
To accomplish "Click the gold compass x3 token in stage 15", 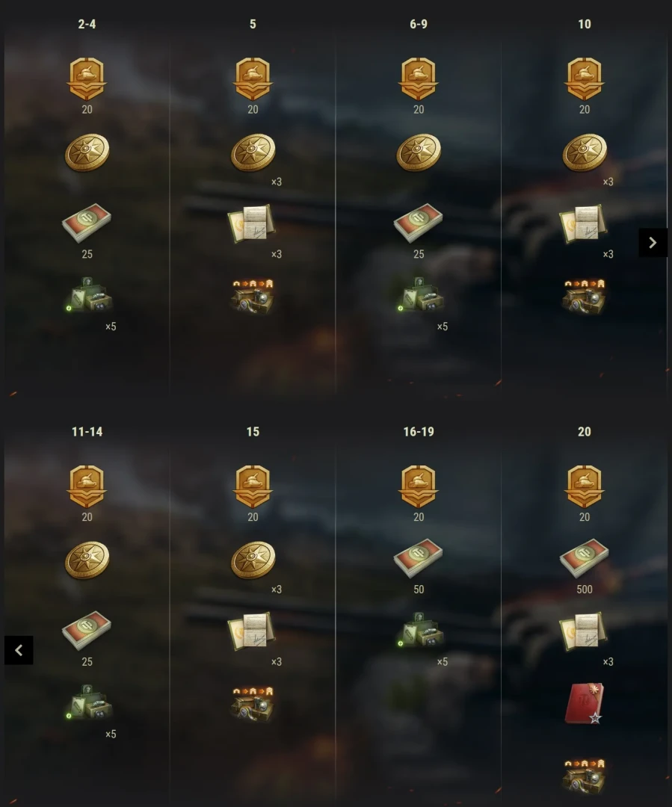I will [x=253, y=560].
